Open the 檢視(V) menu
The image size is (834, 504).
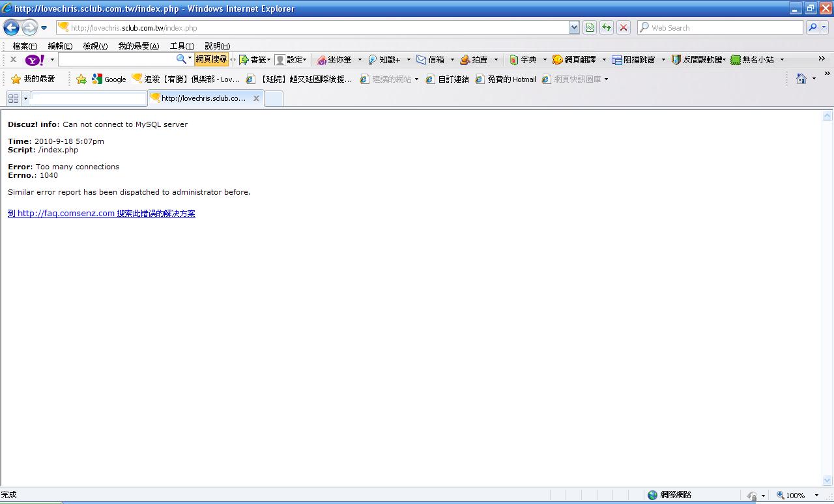pos(95,46)
